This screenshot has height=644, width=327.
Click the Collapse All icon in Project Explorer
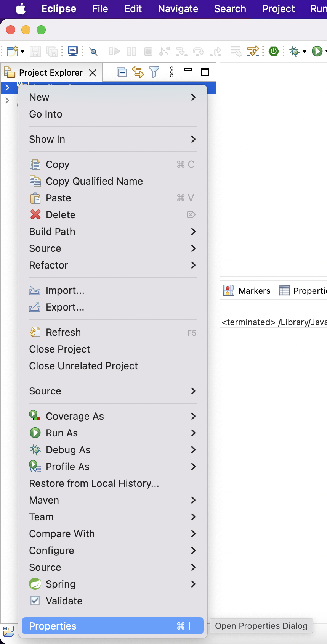(121, 72)
